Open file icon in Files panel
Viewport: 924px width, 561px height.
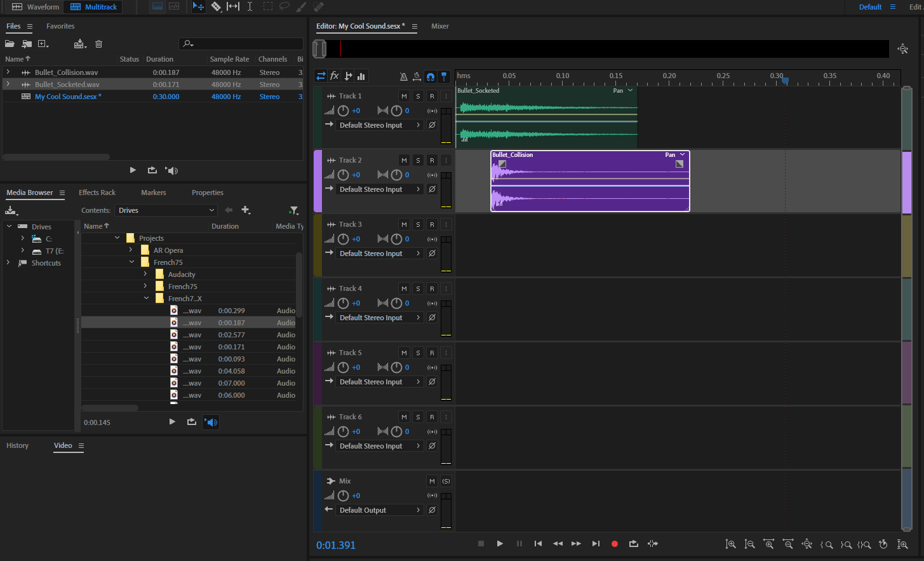coord(10,44)
